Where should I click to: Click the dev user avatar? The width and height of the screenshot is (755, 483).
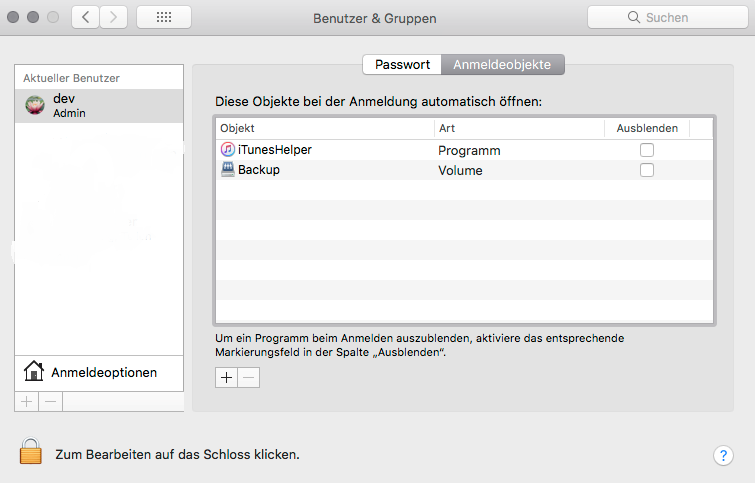[x=36, y=106]
